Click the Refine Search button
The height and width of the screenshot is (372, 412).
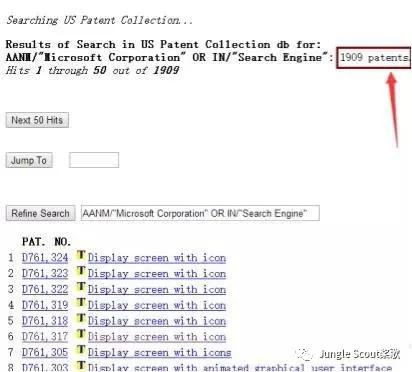pos(40,213)
